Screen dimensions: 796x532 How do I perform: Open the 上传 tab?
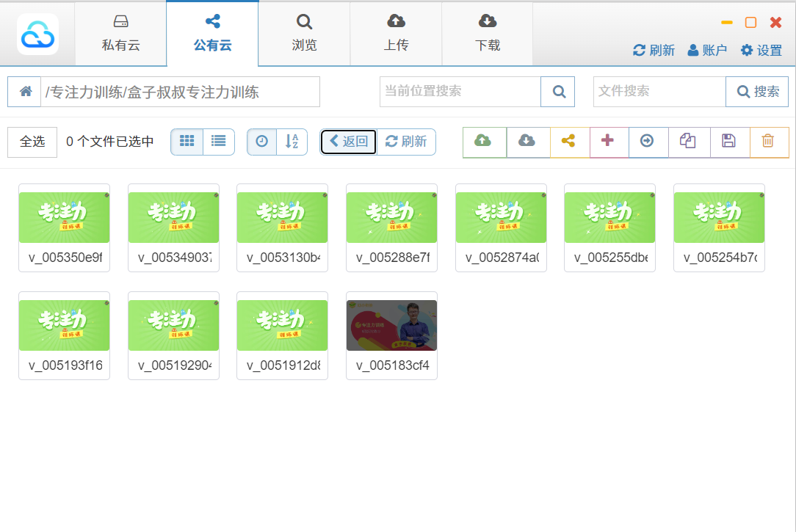pos(396,34)
